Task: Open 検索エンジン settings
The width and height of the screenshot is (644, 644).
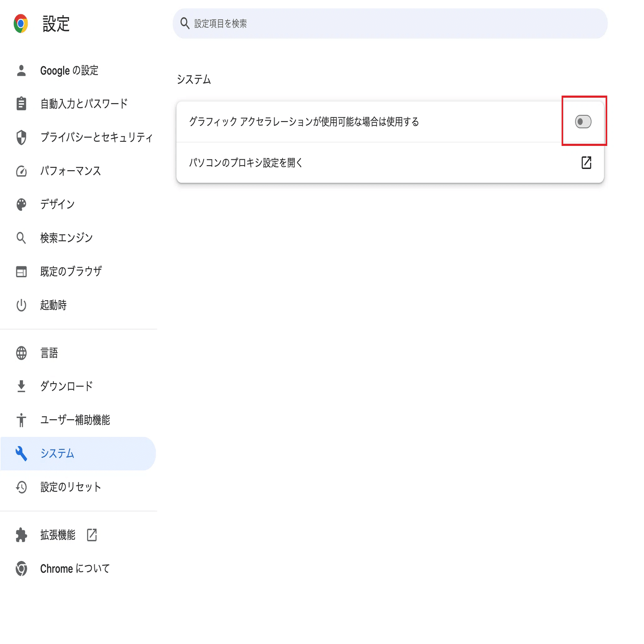Action: (66, 238)
